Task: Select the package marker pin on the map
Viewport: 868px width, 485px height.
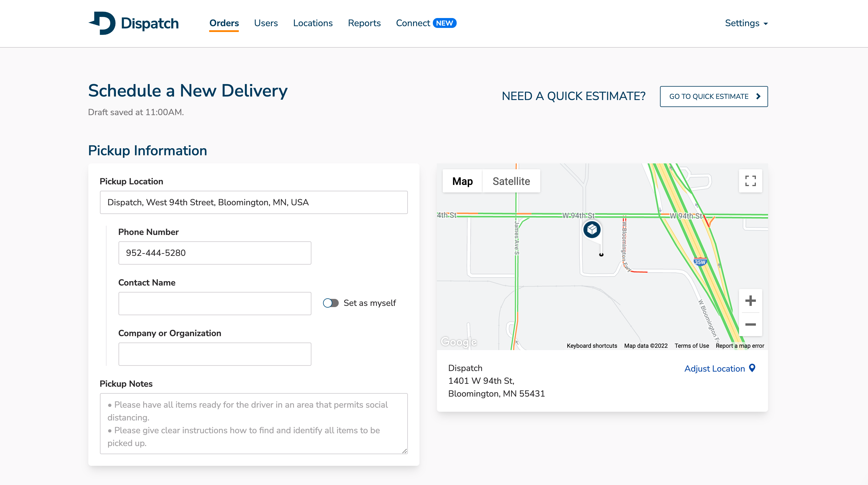Action: click(592, 230)
